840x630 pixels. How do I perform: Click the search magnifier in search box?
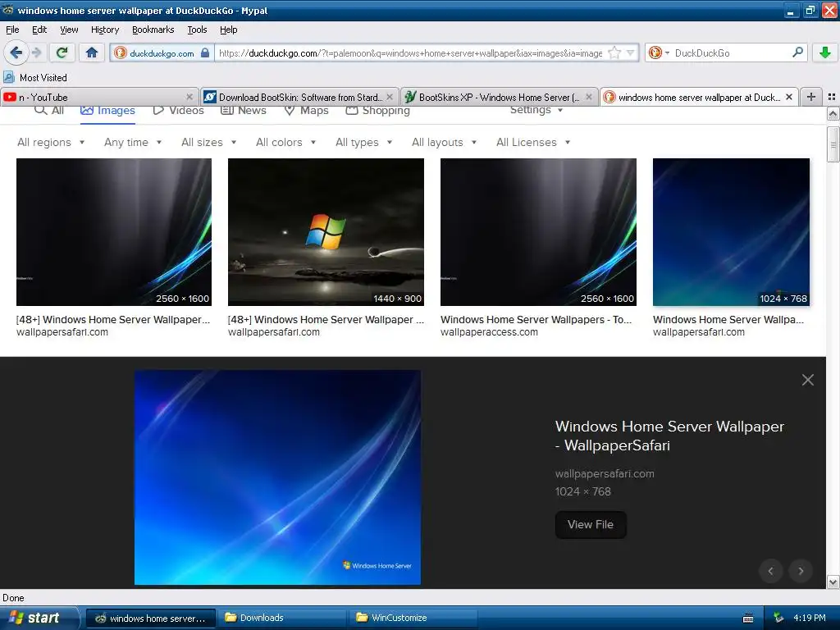(x=797, y=52)
